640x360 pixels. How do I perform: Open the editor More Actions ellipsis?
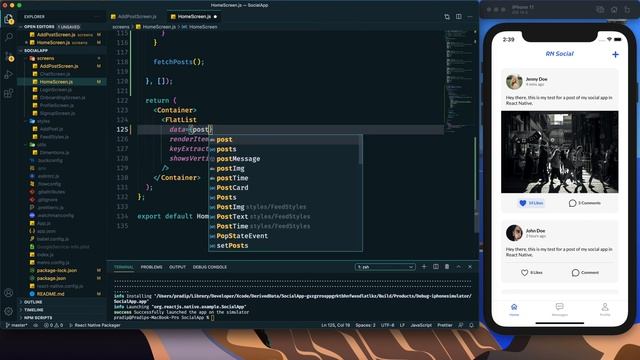coord(470,17)
